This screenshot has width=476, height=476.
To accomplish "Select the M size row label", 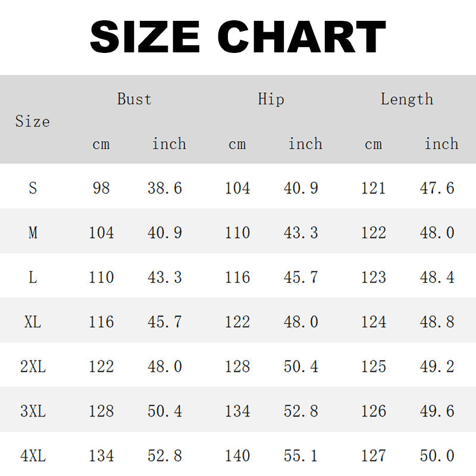I will click(33, 233).
